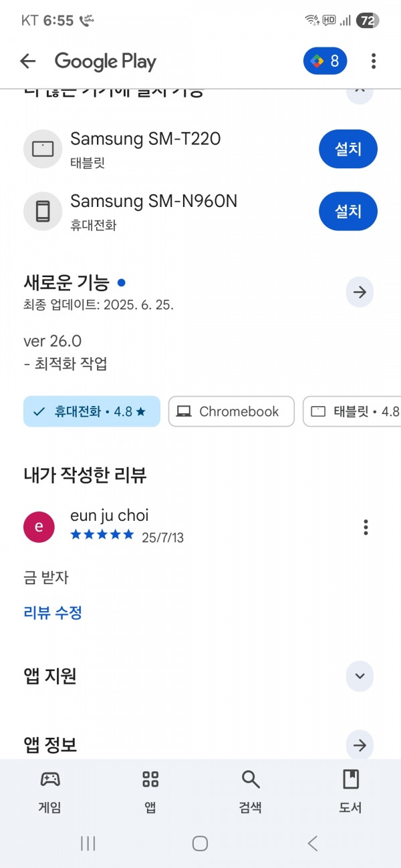Select the 태블릿 rating filter chip
The height and width of the screenshot is (868, 401).
pyautogui.click(x=352, y=411)
